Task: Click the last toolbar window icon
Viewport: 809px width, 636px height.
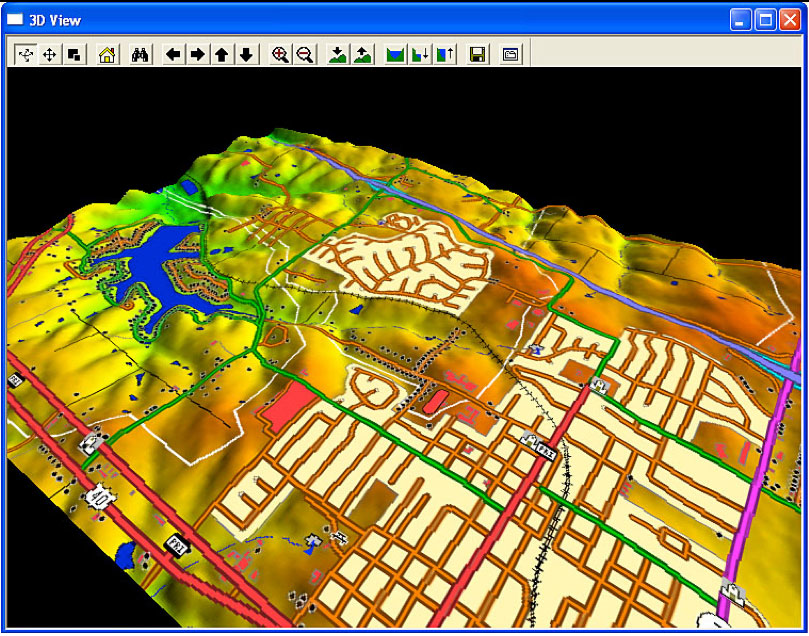Action: (x=511, y=55)
